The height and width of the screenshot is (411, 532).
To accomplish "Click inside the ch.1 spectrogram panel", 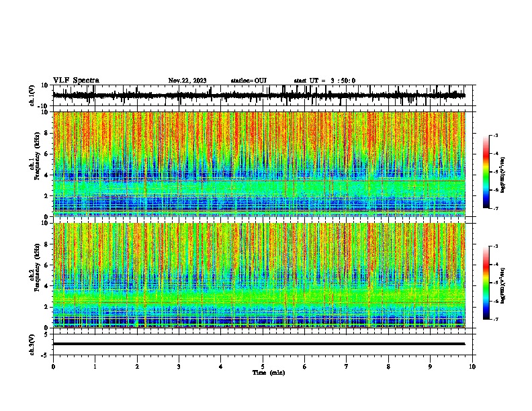I will [x=259, y=164].
